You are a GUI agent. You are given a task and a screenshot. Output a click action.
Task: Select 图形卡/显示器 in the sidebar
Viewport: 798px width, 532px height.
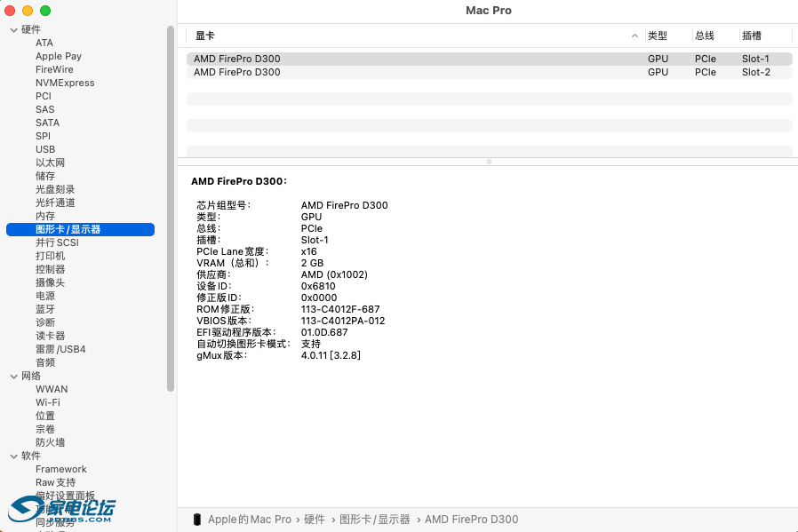(x=80, y=229)
